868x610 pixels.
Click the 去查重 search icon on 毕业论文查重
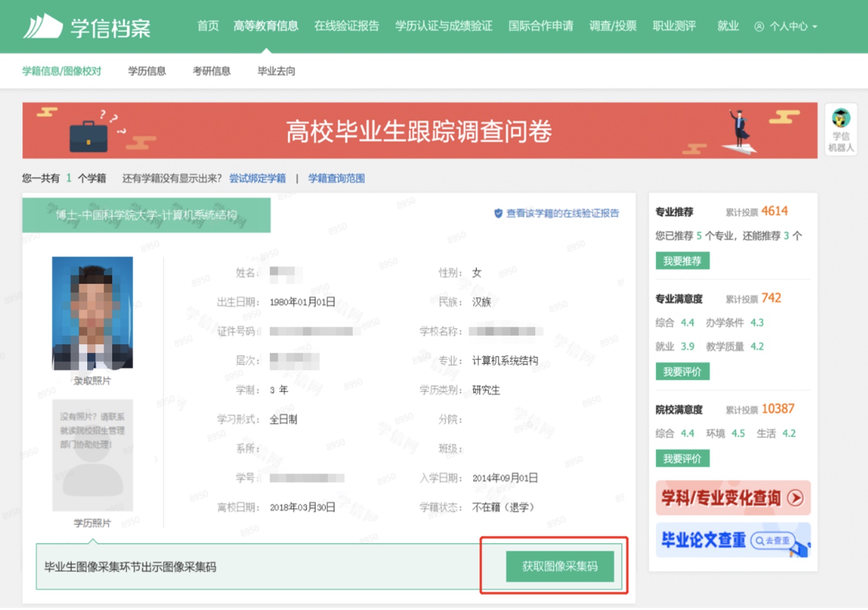point(760,540)
